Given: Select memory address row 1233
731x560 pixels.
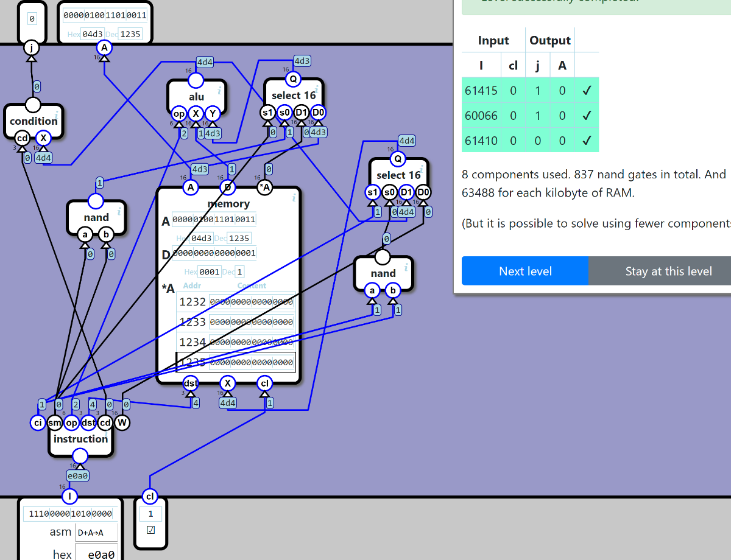Looking at the screenshot, I should click(237, 322).
